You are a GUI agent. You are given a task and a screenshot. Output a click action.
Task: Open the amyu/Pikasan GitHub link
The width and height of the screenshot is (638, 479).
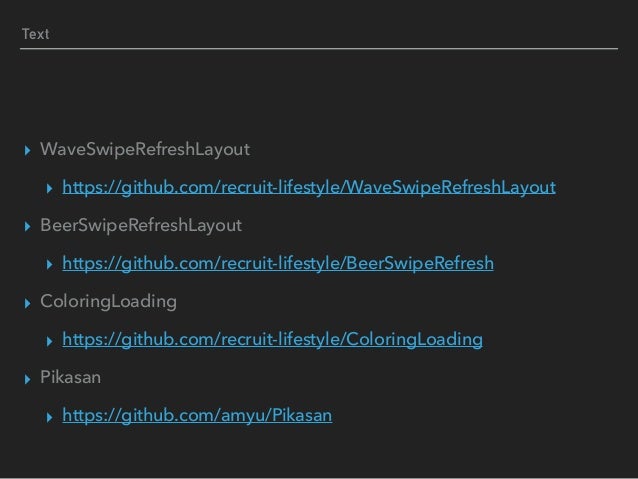[197, 416]
